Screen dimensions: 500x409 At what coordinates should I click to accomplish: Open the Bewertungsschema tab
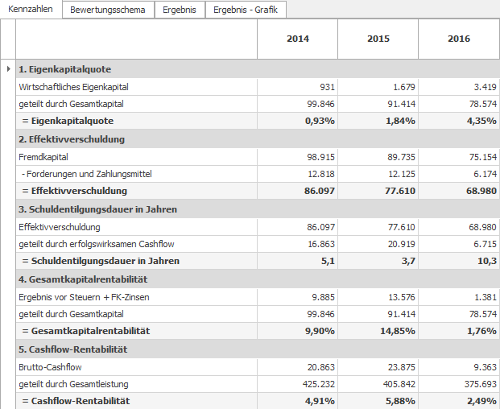[x=108, y=10]
